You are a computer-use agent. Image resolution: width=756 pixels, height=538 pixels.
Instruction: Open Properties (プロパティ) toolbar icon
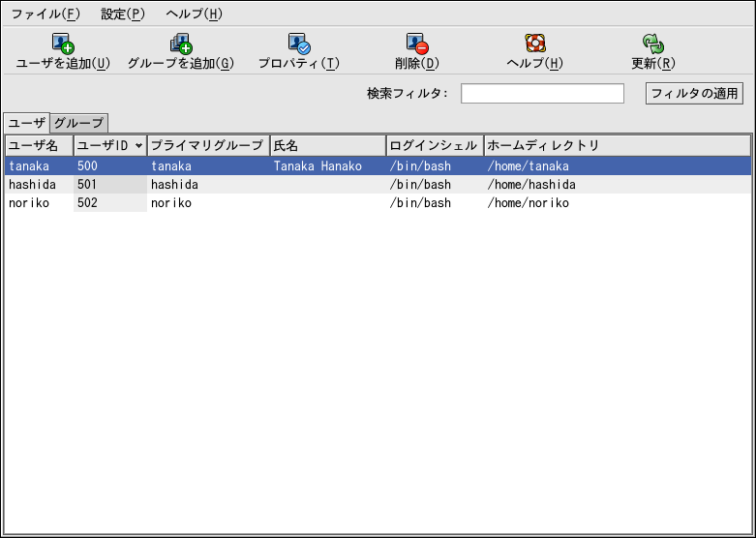point(298,44)
